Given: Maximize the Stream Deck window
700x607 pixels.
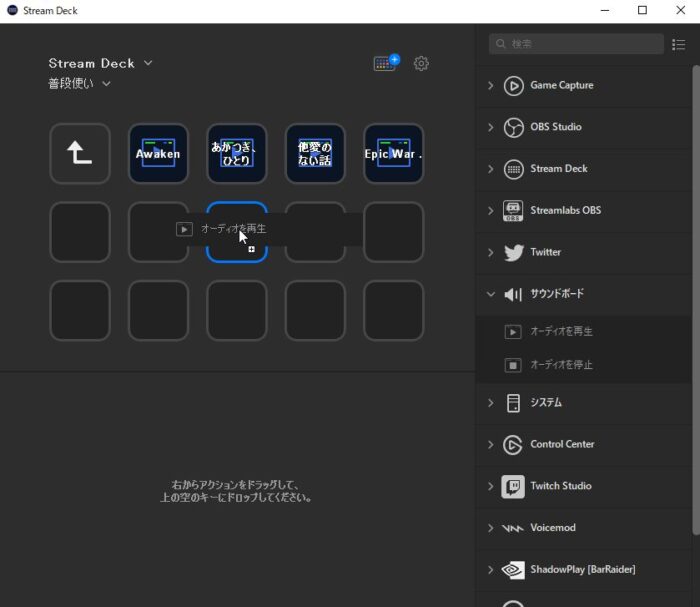Looking at the screenshot, I should [642, 10].
